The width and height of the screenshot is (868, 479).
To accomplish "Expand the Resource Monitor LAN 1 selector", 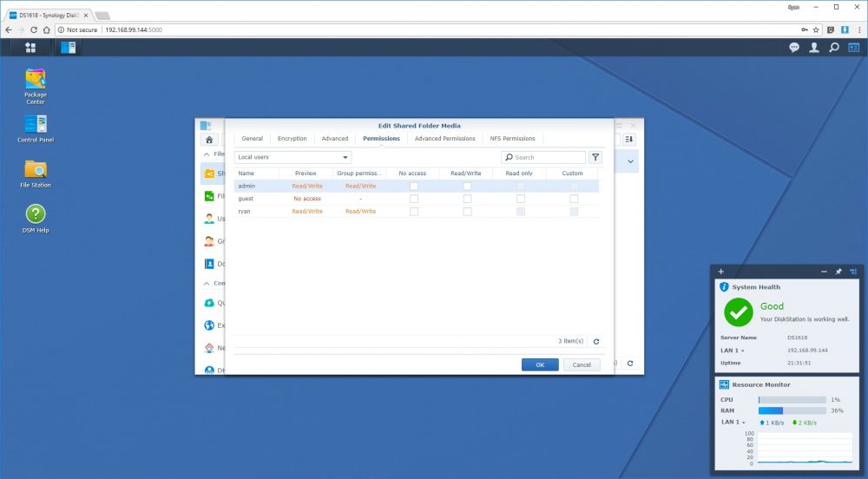I will tap(733, 422).
